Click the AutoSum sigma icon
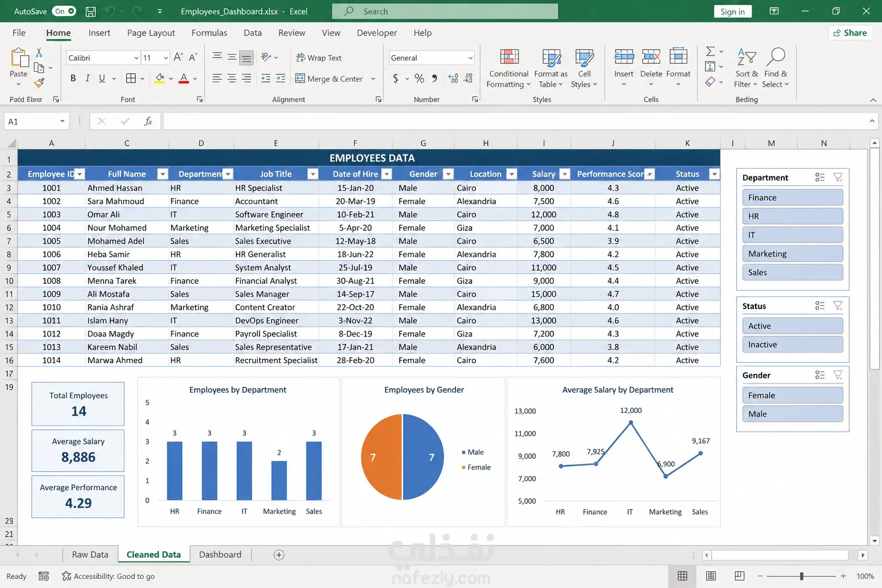The image size is (882, 588). click(x=710, y=51)
